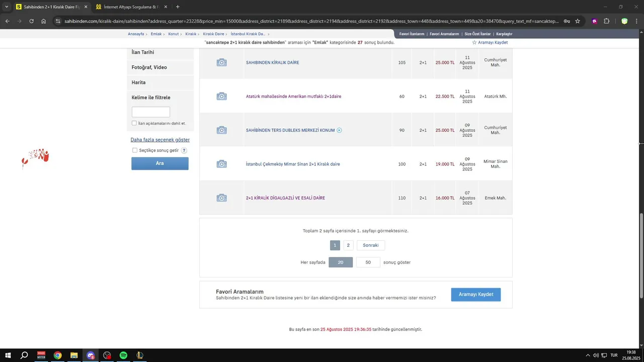The height and width of the screenshot is (362, 644).
Task: Open Favori Aramalarım menu
Action: [444, 34]
